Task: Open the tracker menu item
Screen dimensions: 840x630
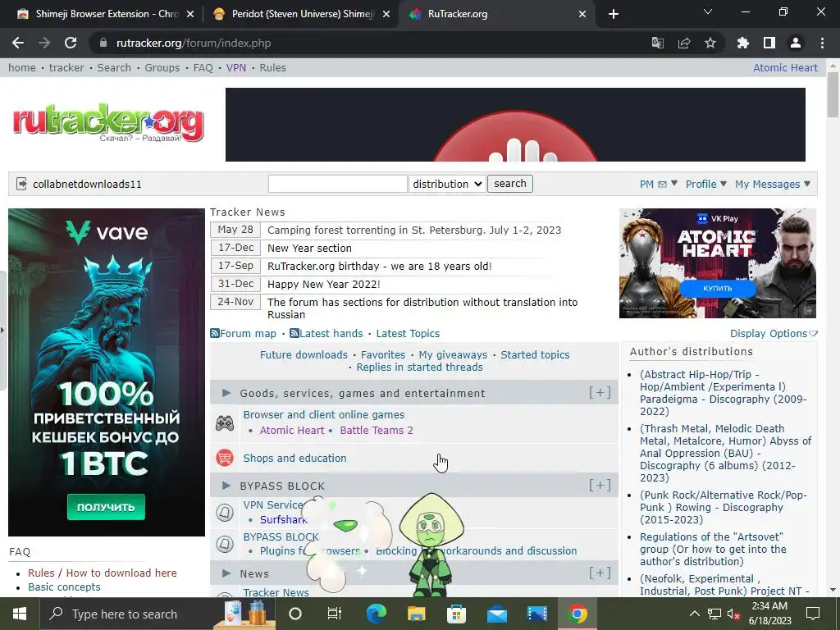Action: tap(66, 67)
